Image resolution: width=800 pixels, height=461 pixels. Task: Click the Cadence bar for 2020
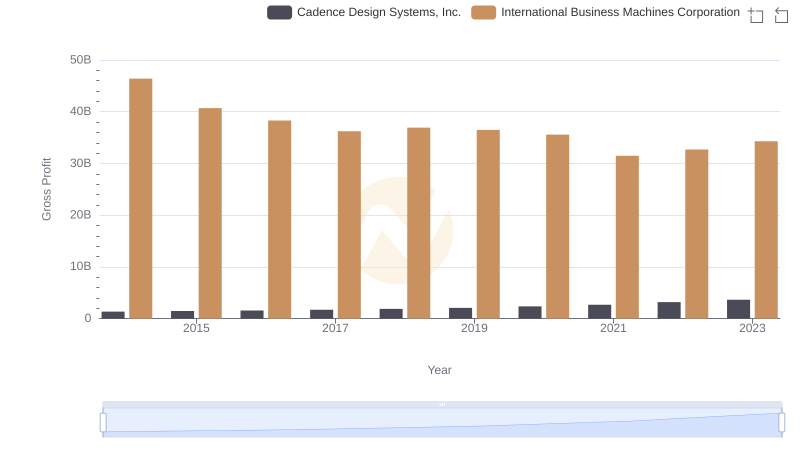pyautogui.click(x=530, y=312)
